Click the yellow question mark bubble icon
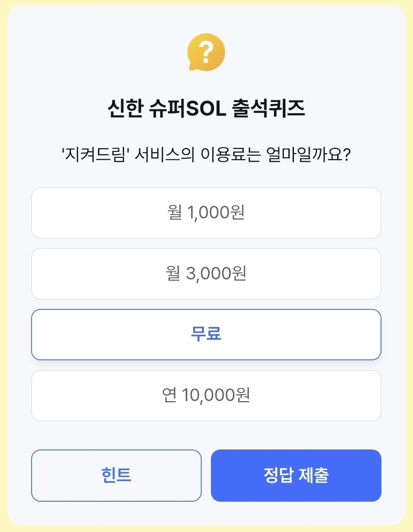Image resolution: width=413 pixels, height=532 pixels. tap(206, 52)
